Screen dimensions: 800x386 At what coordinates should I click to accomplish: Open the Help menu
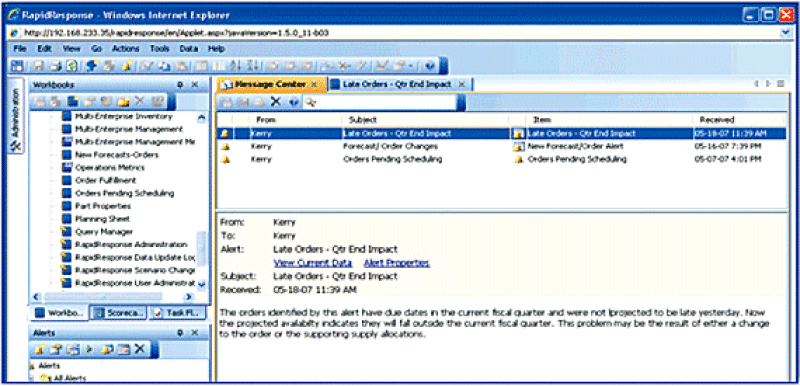216,49
